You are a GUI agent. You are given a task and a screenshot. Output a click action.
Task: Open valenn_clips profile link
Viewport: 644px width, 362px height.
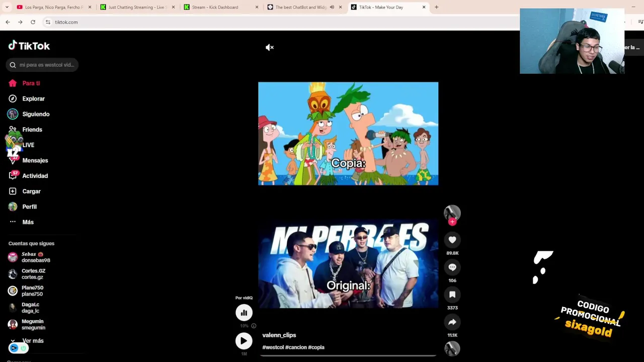pos(279,335)
